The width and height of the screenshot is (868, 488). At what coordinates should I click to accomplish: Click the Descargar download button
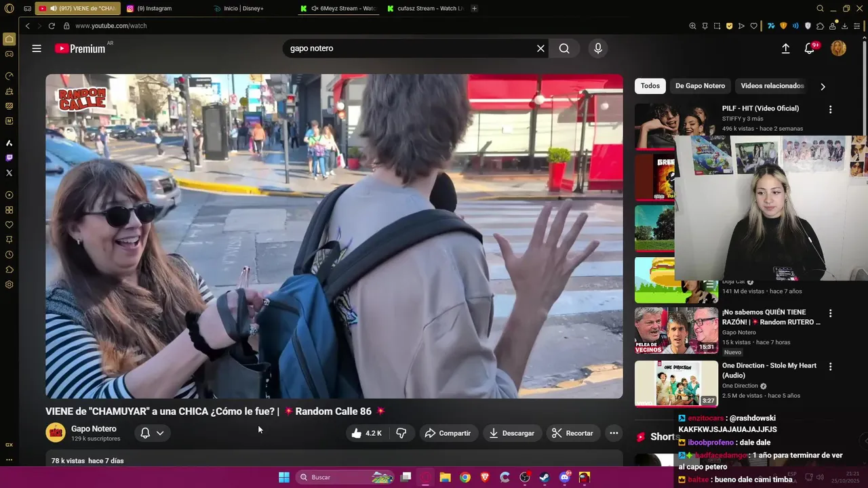512,433
